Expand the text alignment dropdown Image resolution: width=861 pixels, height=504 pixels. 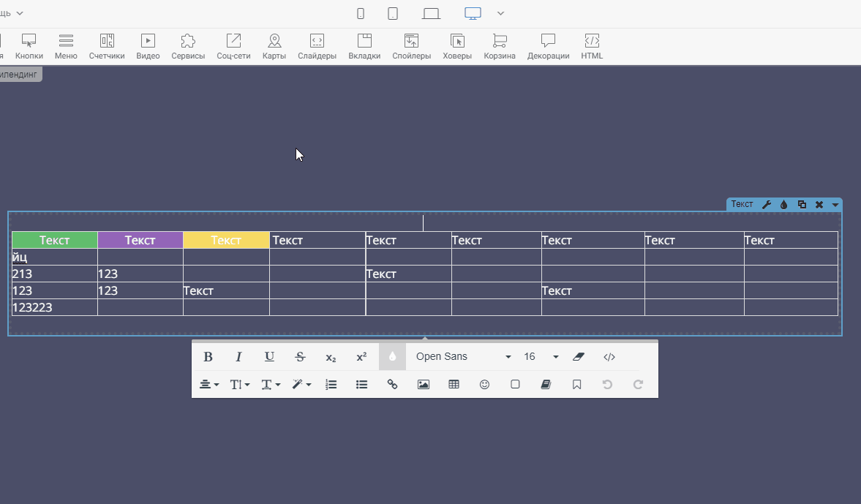coord(209,384)
